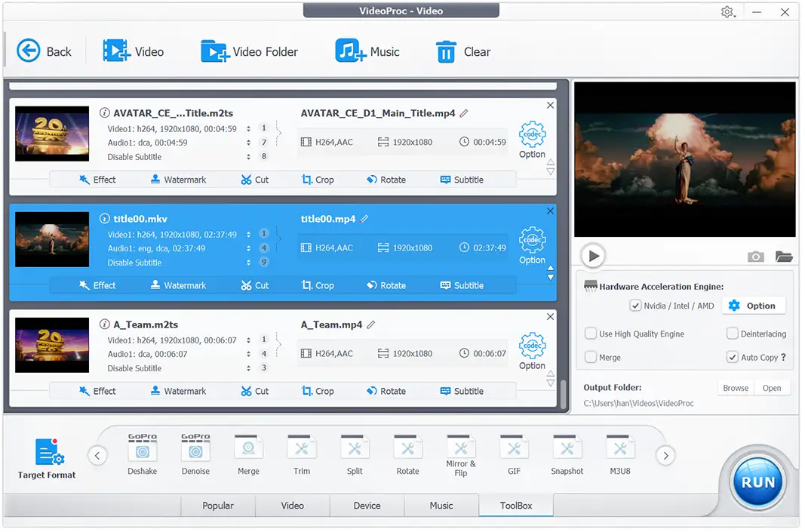Play the preview video
Image resolution: width=805 pixels, height=532 pixels.
click(594, 256)
